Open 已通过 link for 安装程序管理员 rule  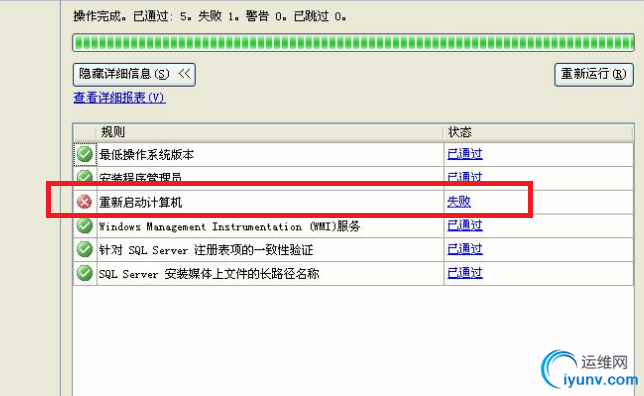point(465,177)
